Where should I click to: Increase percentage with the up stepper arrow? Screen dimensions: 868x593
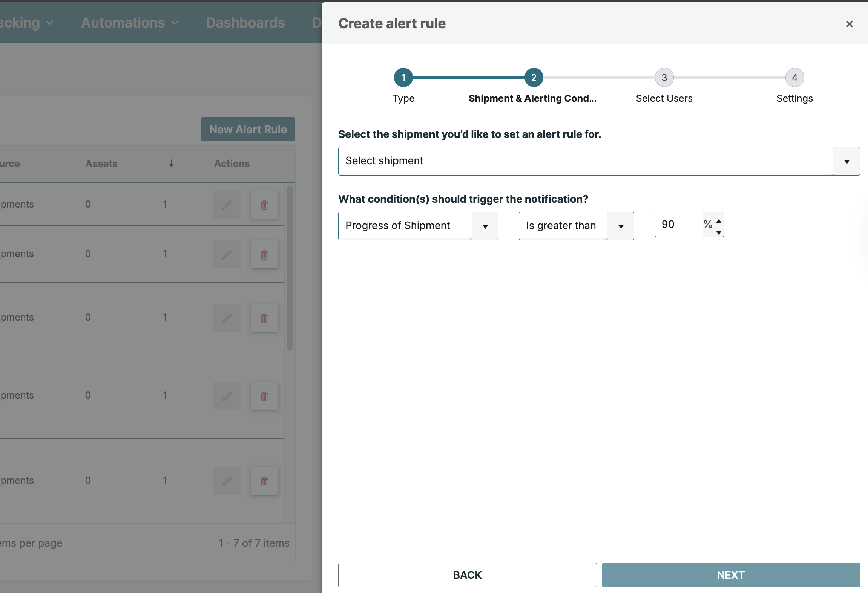(x=719, y=221)
